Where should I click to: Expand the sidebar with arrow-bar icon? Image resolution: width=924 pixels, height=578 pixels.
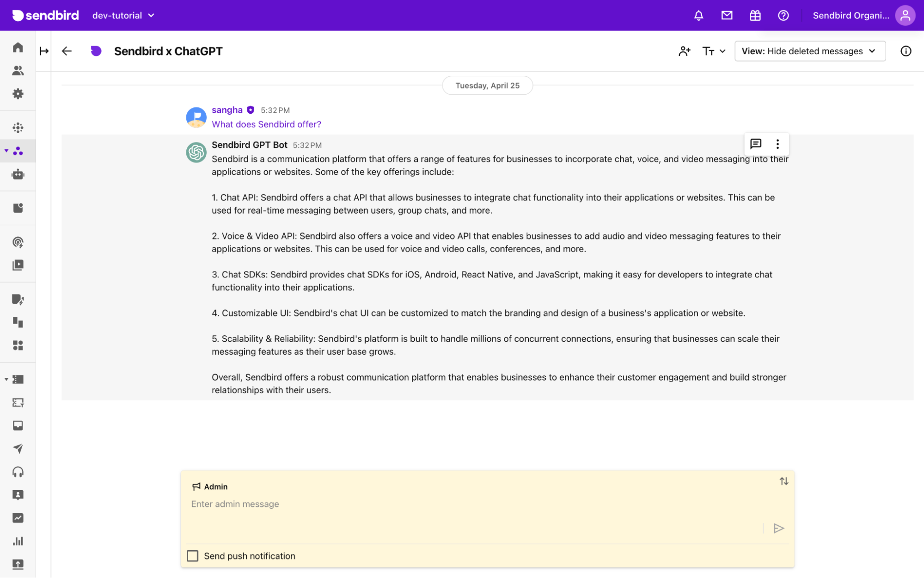point(44,51)
